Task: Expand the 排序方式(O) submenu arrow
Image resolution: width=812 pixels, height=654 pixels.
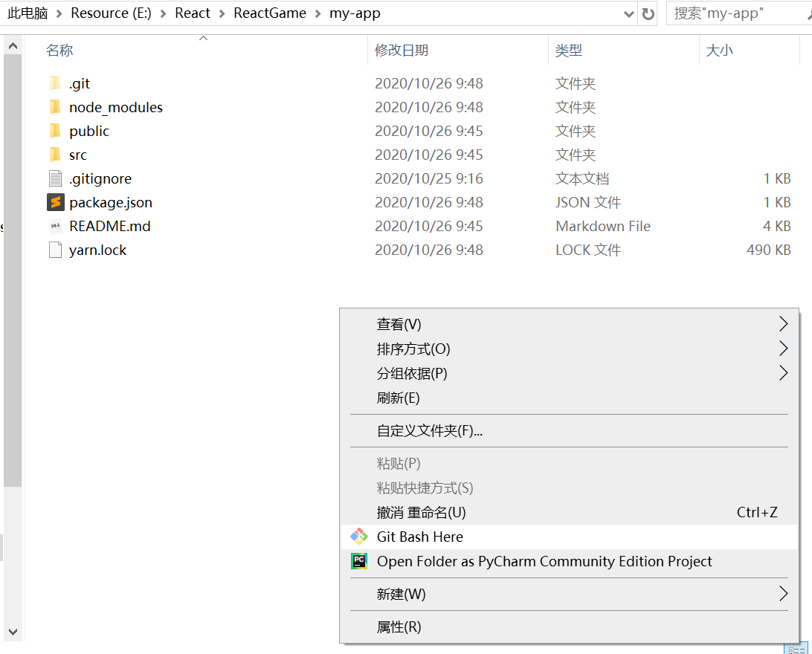Action: [784, 349]
